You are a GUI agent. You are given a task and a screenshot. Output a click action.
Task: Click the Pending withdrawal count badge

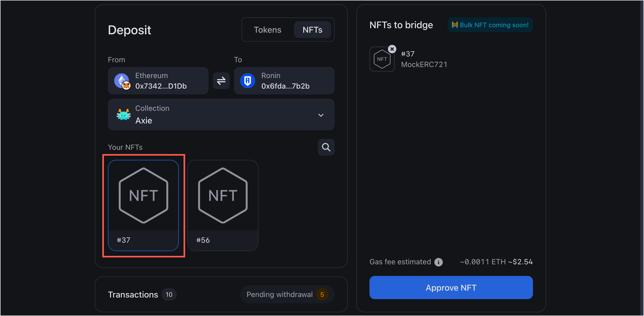(x=322, y=294)
